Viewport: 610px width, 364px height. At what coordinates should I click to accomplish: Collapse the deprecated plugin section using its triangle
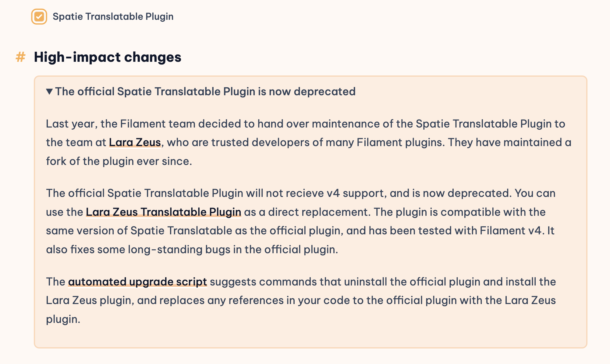tap(49, 91)
